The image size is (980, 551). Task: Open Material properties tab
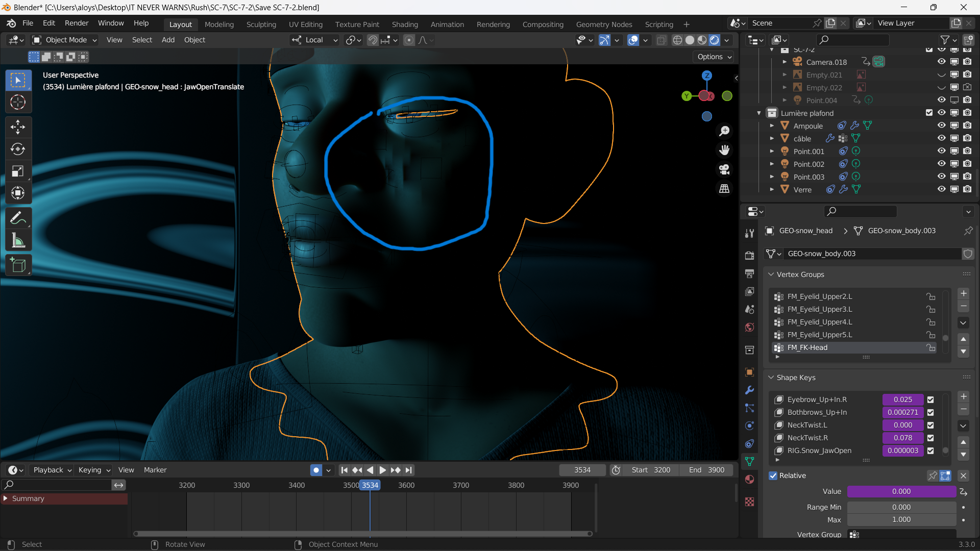pos(749,479)
